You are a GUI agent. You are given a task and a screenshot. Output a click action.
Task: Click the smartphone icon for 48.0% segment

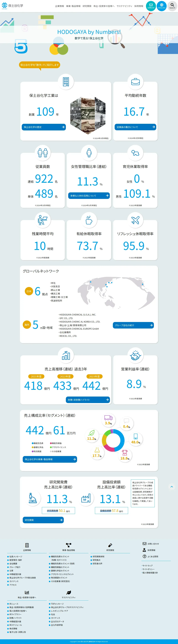136,436
